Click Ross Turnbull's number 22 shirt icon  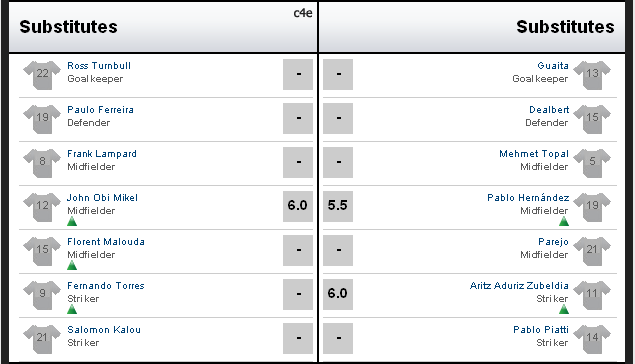point(42,75)
